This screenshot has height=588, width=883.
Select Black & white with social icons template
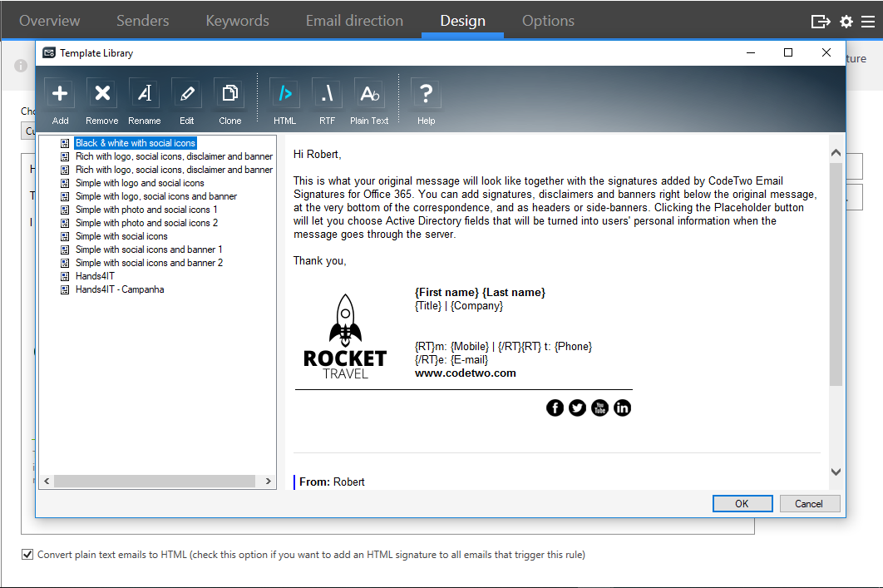coord(136,143)
